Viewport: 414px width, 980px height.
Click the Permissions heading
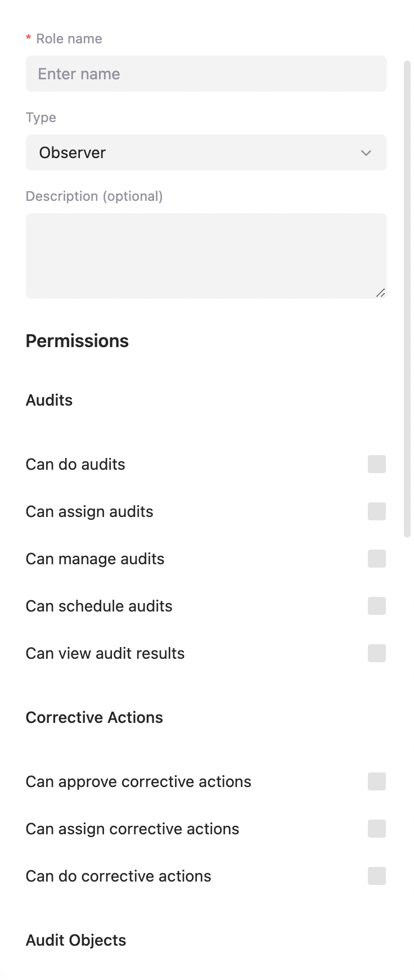point(77,341)
